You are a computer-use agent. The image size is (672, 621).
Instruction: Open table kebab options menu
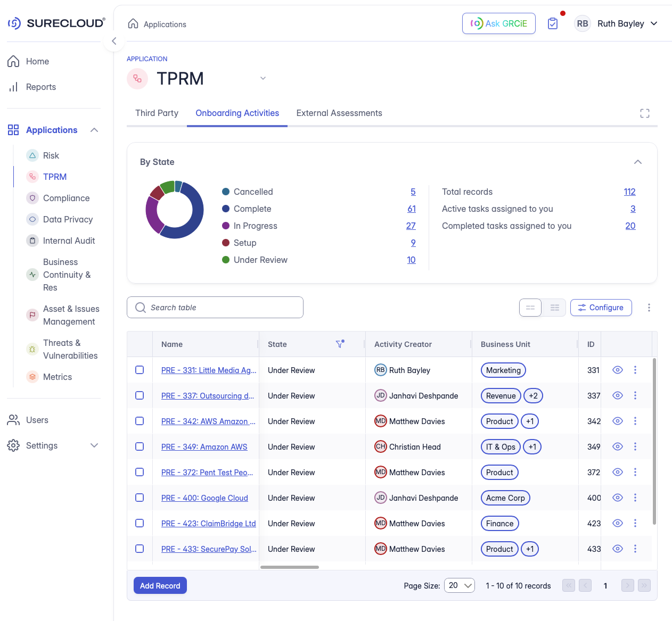[x=649, y=308]
